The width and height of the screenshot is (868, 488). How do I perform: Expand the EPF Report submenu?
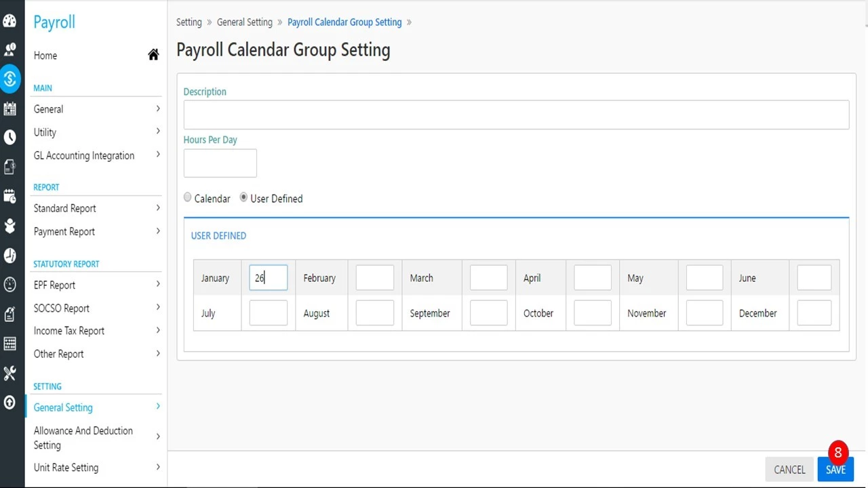(x=158, y=285)
